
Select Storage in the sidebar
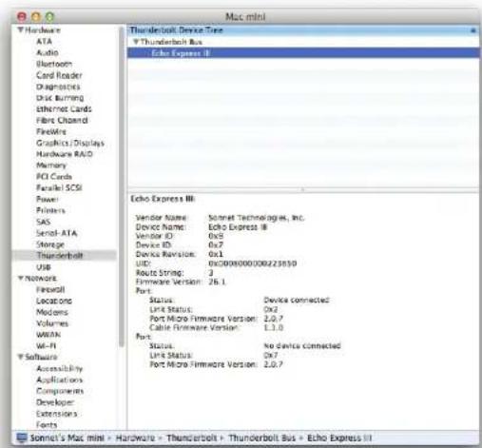coord(50,244)
